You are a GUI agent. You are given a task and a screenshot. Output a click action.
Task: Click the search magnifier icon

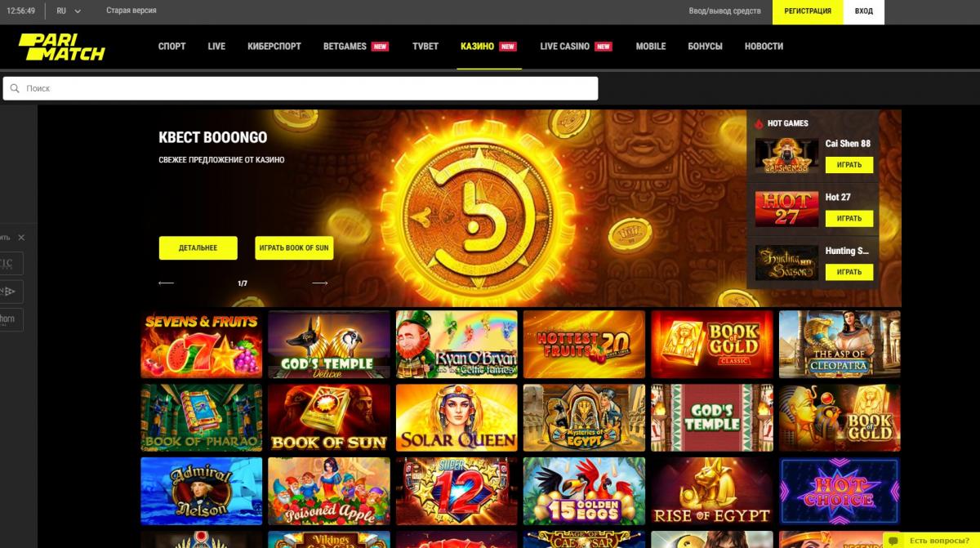point(15,88)
